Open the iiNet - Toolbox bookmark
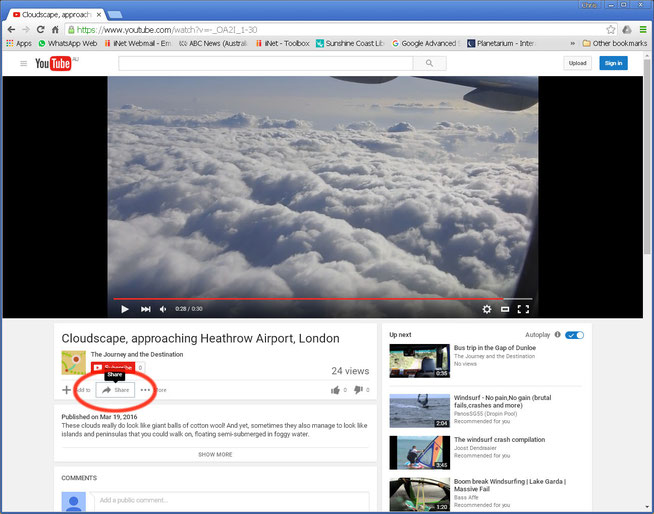Screen dimensions: 654x514 pos(282,43)
